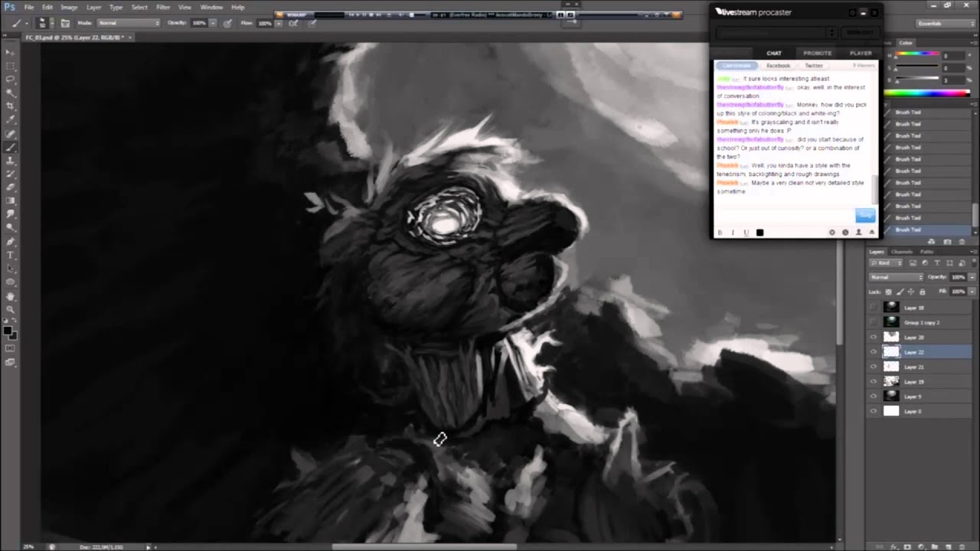The image size is (980, 551).
Task: Open the PROMOTE tab in Procaster
Action: pyautogui.click(x=817, y=53)
